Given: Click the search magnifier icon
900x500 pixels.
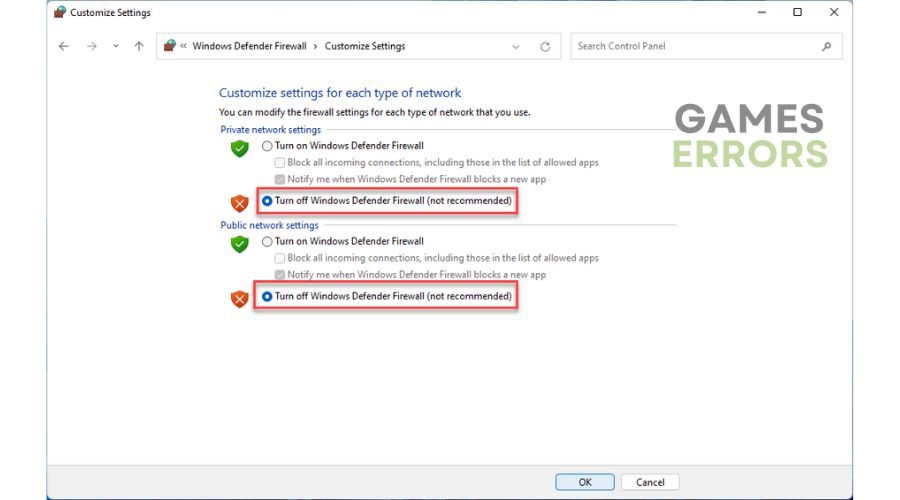Looking at the screenshot, I should click(827, 46).
